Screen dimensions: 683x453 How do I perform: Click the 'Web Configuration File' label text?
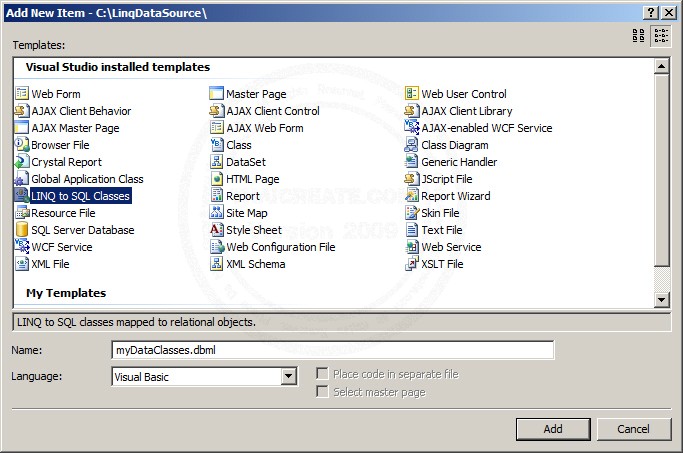point(281,247)
